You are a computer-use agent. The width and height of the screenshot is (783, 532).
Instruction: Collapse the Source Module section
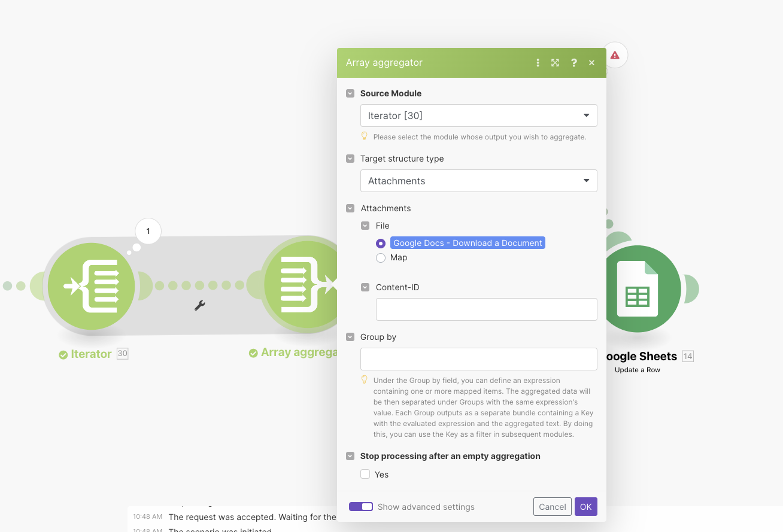(x=350, y=93)
